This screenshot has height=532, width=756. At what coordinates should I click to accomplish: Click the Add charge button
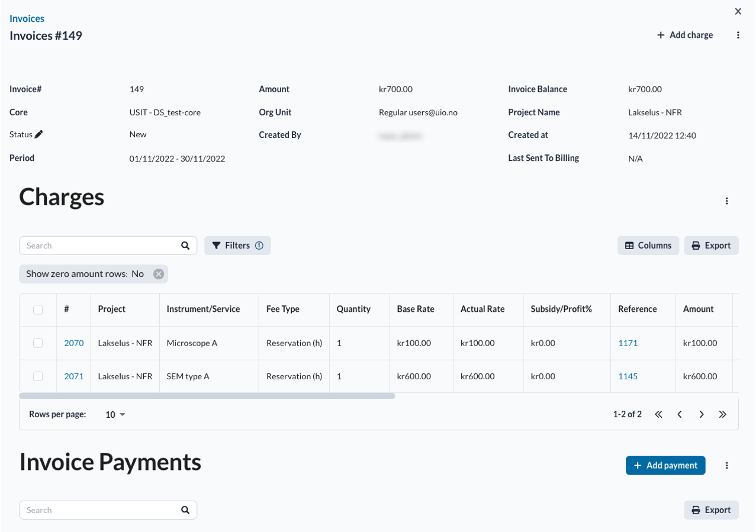685,35
